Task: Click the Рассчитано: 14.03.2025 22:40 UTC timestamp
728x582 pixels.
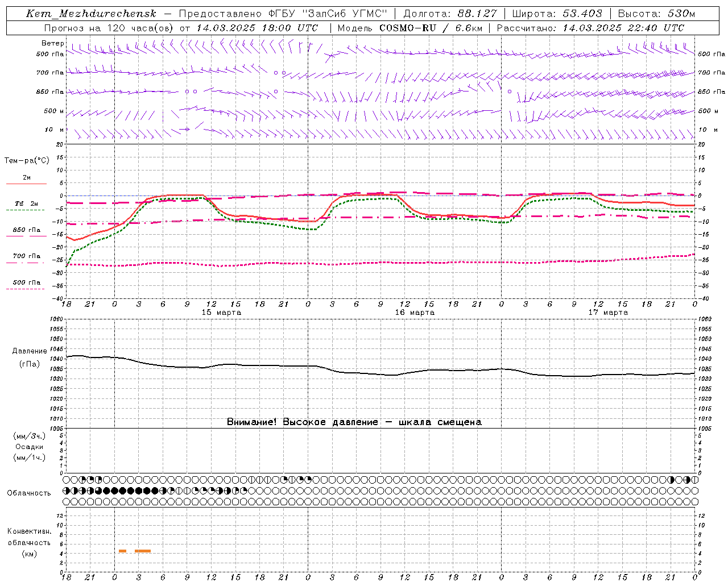Action: [590, 28]
